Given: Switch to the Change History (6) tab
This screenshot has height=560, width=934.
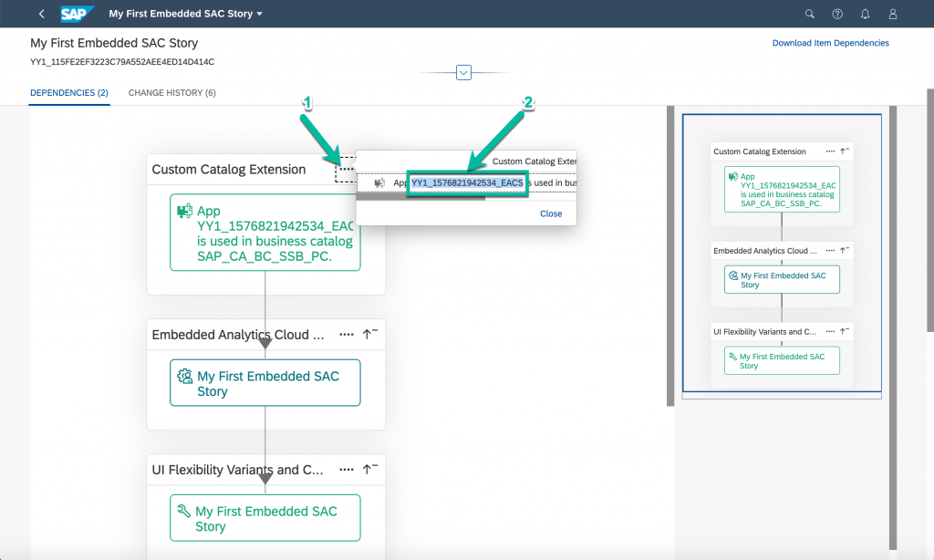Looking at the screenshot, I should click(172, 93).
